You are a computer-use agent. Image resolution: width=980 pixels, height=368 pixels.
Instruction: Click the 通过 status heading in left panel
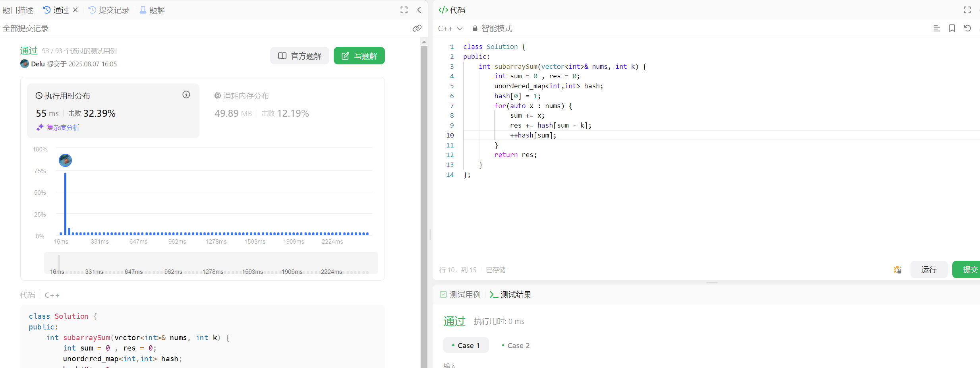click(29, 50)
